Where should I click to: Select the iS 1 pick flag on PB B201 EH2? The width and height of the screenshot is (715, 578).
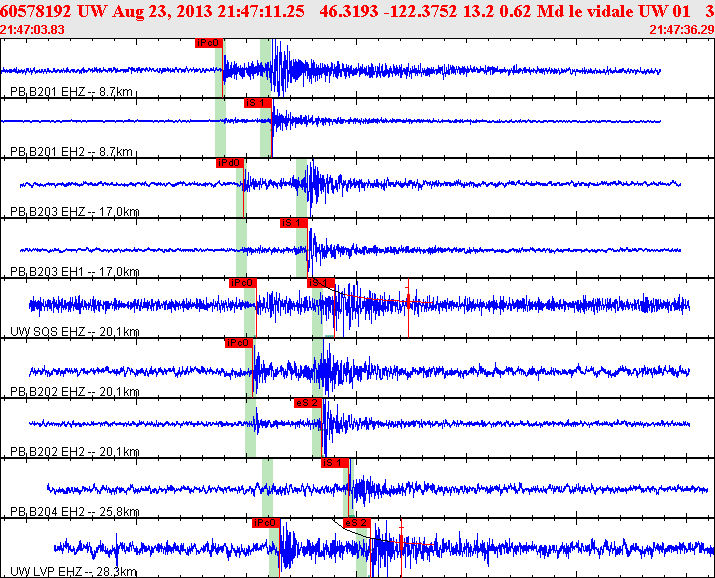coord(258,103)
